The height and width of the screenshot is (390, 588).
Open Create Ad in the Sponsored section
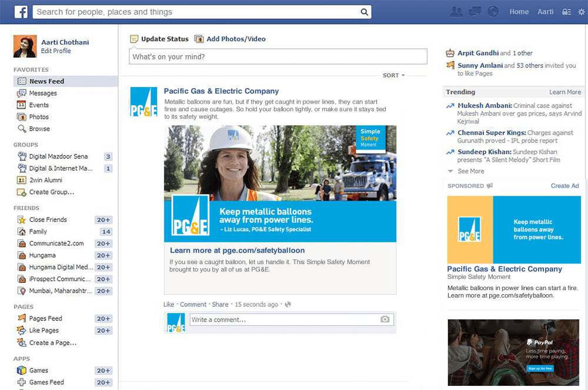(x=564, y=185)
